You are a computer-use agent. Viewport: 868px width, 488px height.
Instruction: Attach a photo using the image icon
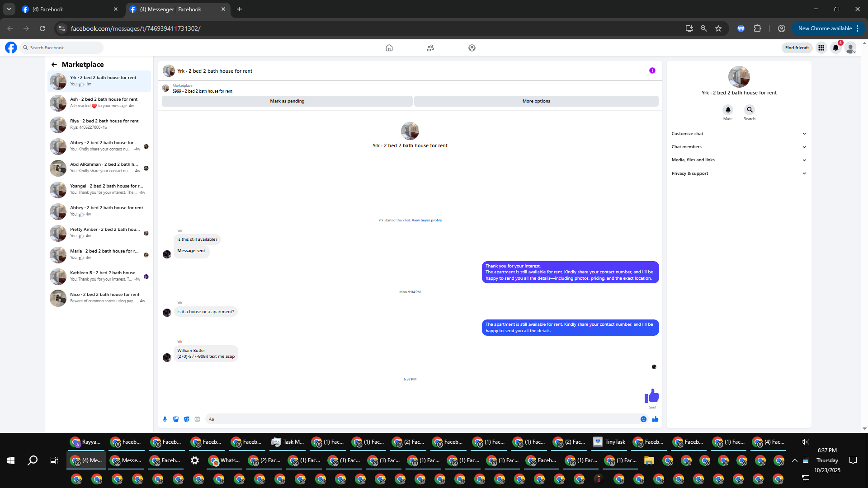coord(176,419)
